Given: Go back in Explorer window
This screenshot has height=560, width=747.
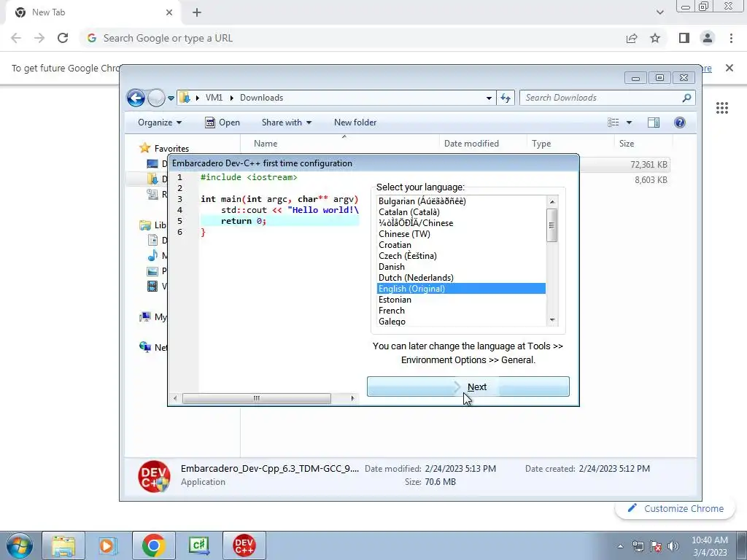Looking at the screenshot, I should (x=136, y=98).
